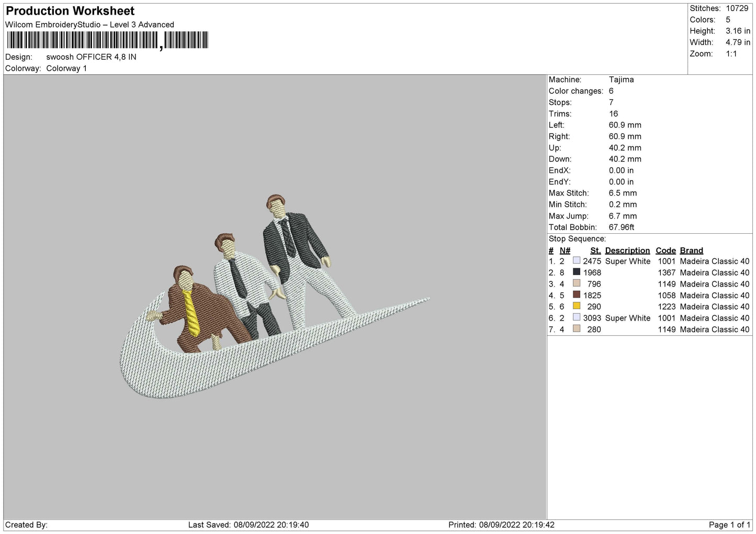Click the Page 1 of 1 footer label
This screenshot has height=534, width=756.
[x=729, y=525]
